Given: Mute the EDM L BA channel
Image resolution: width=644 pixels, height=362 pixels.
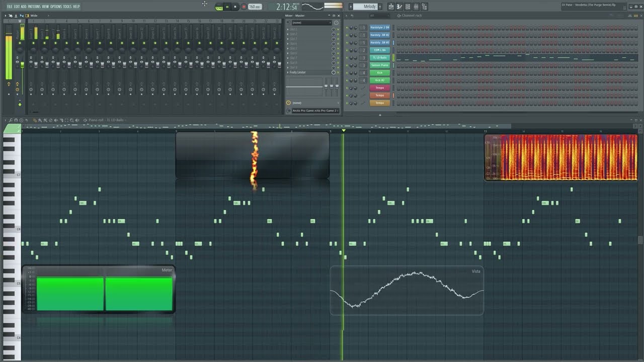Looking at the screenshot, I should pyautogui.click(x=346, y=50).
